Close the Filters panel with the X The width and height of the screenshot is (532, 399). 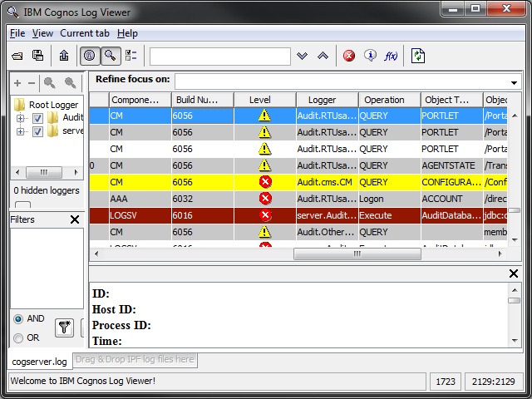click(x=75, y=219)
